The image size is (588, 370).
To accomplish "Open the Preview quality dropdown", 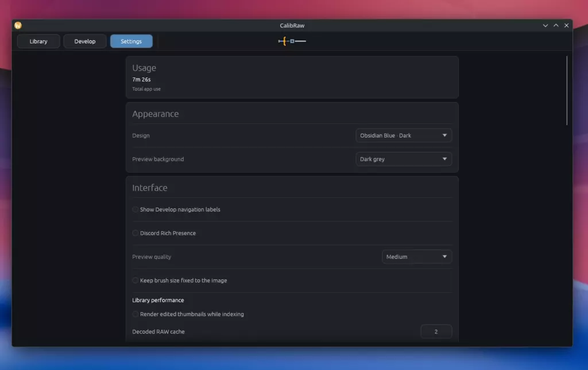I will (417, 256).
